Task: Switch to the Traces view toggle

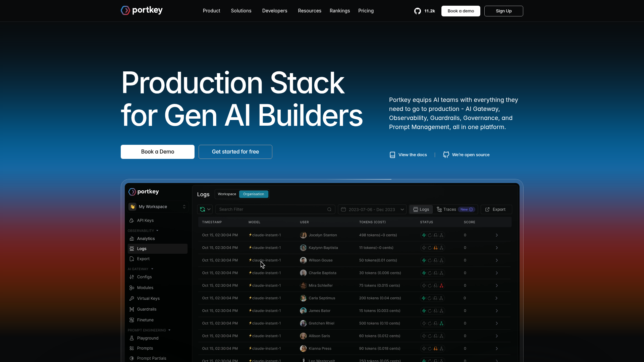Action: coord(447,209)
